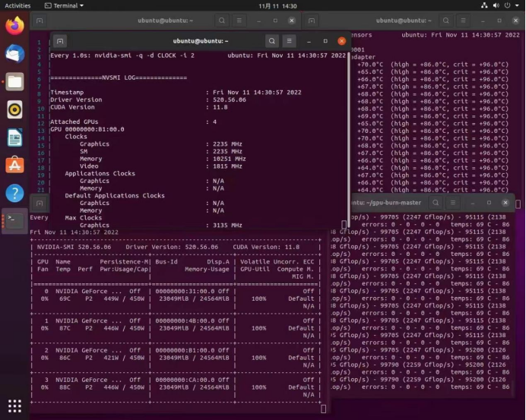Open hamburger menu in gpu-burn-master terminal

453,203
